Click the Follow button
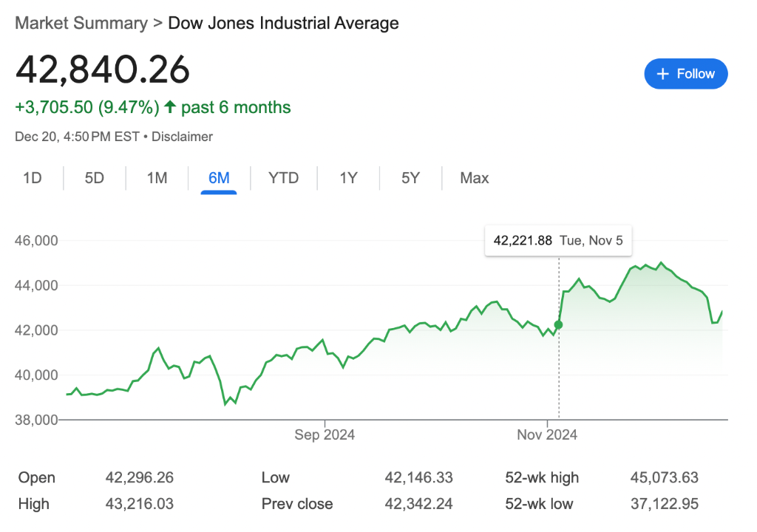757x532 pixels. click(x=685, y=74)
